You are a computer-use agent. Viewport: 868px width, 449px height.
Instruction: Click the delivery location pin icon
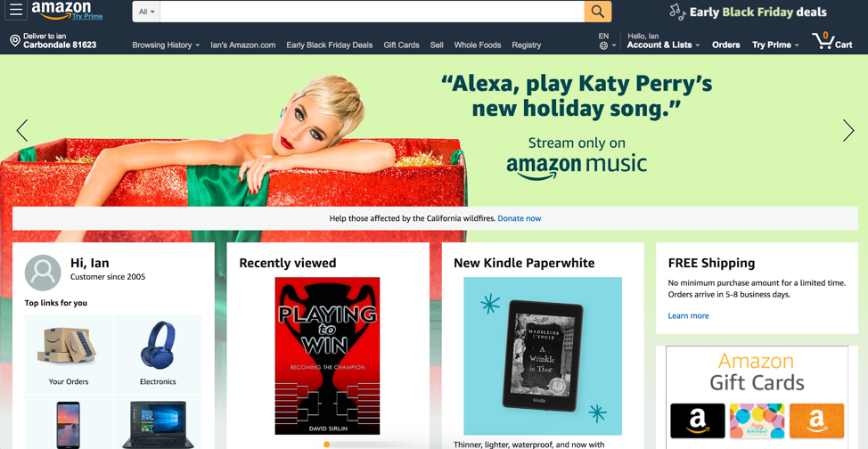point(15,41)
